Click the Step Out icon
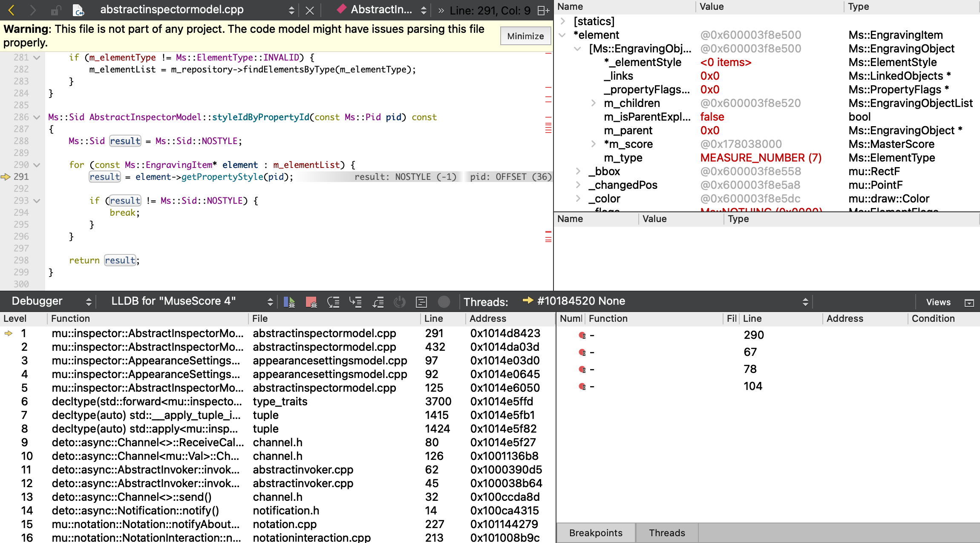980x543 pixels. tap(378, 302)
